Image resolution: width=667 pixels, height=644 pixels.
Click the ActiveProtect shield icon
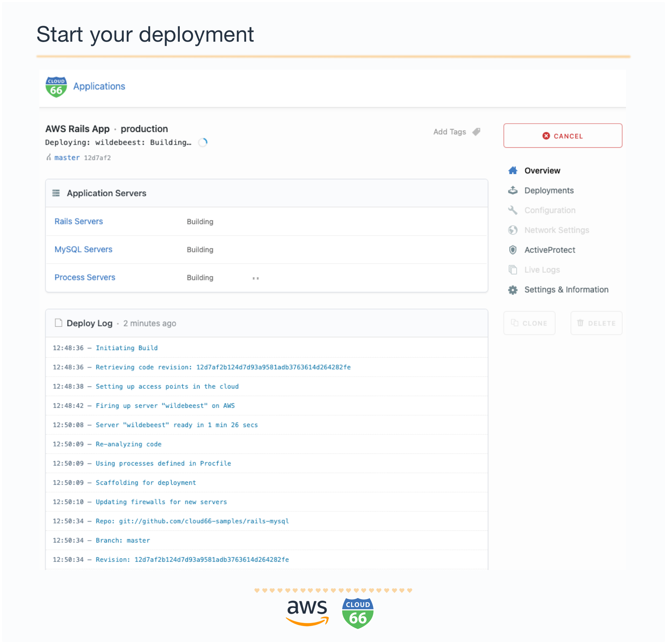[513, 250]
